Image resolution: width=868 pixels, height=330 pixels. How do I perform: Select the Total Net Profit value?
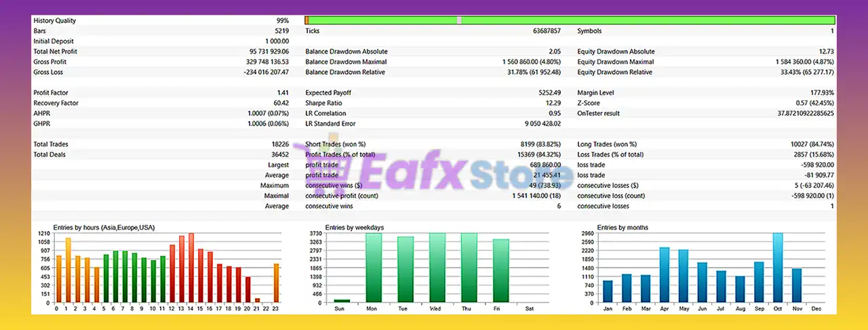tap(269, 51)
